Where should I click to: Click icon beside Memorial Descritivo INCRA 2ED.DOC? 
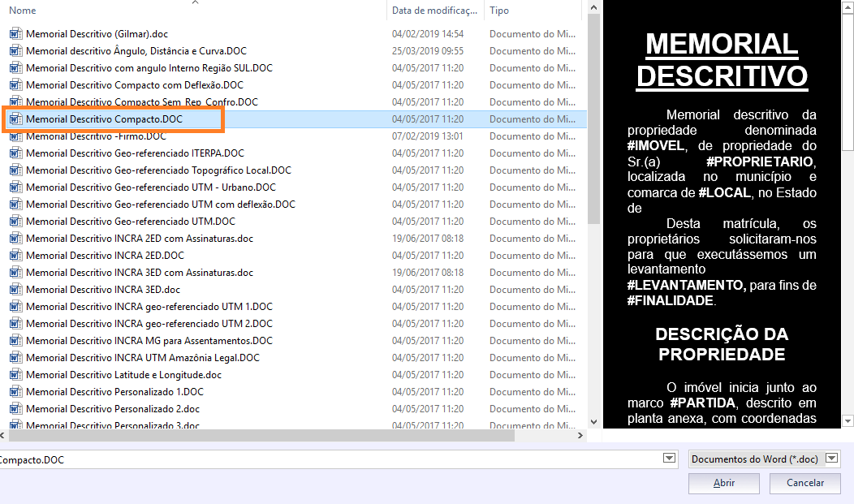pyautogui.click(x=15, y=256)
